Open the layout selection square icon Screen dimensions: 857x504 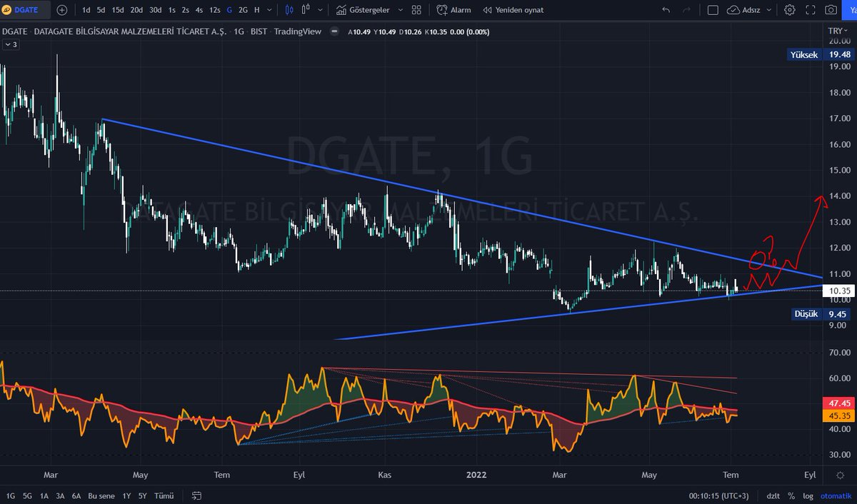713,10
